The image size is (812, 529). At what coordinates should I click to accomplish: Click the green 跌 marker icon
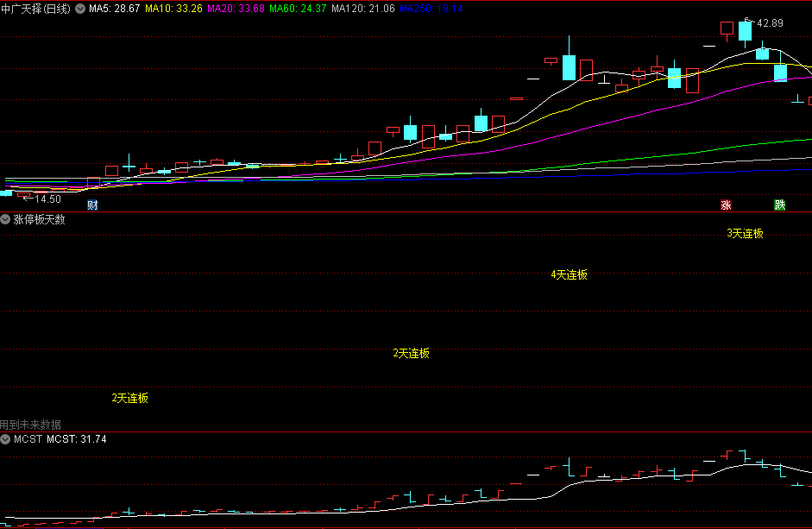click(780, 205)
